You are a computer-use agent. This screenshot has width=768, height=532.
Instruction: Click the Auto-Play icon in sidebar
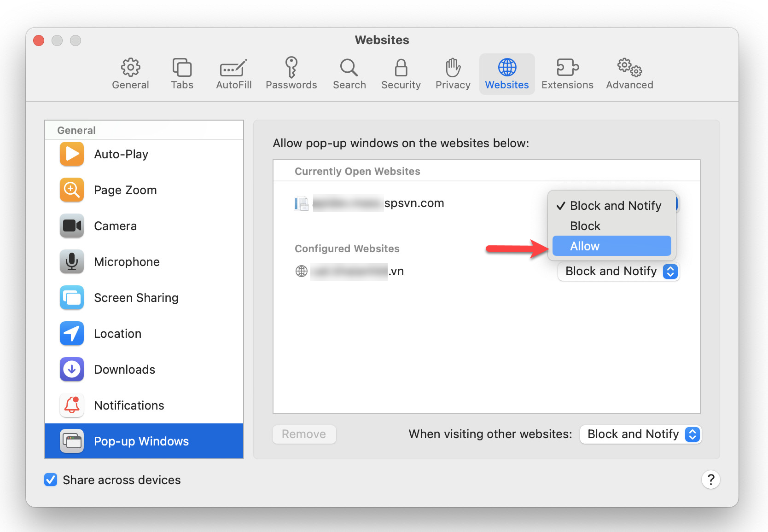tap(72, 154)
